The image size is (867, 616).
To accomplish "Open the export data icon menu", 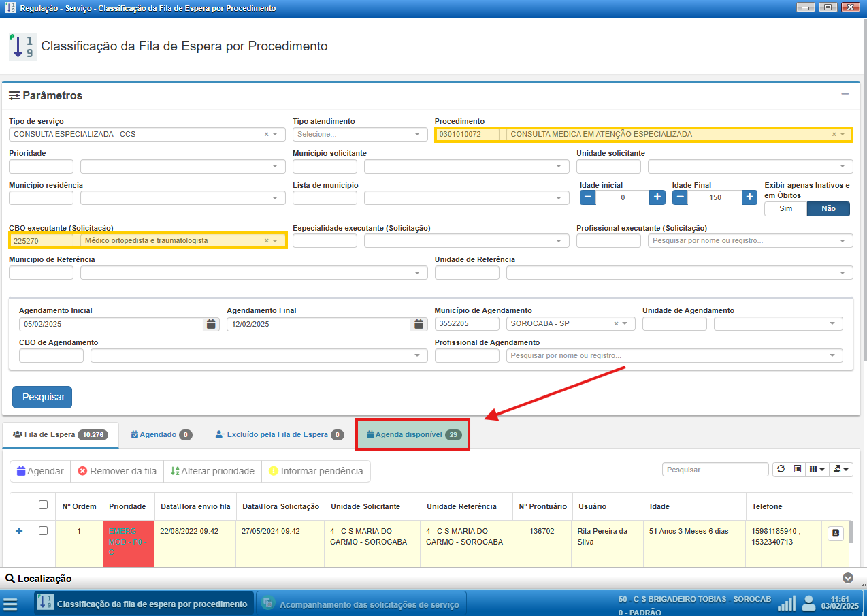I will click(x=843, y=469).
